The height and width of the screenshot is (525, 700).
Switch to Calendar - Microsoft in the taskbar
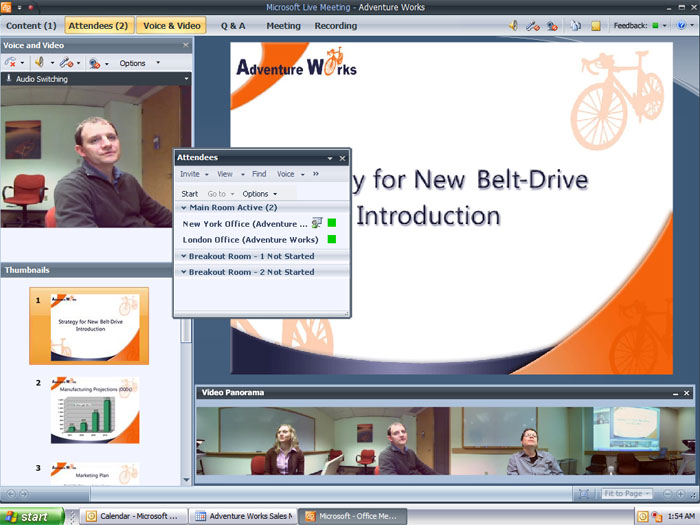(133, 517)
